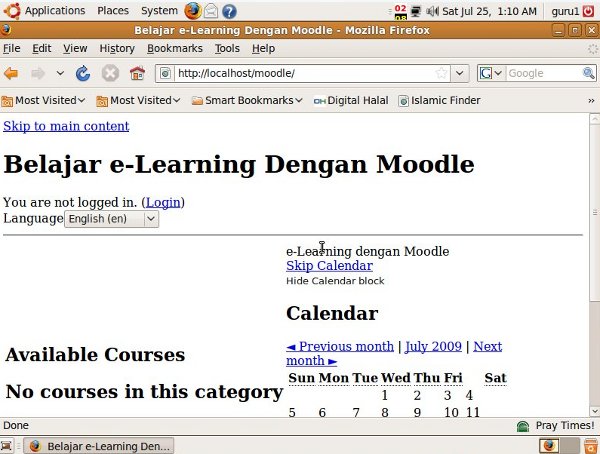Open the Islamic Finder bookmark
The height and width of the screenshot is (454, 600).
click(439, 101)
